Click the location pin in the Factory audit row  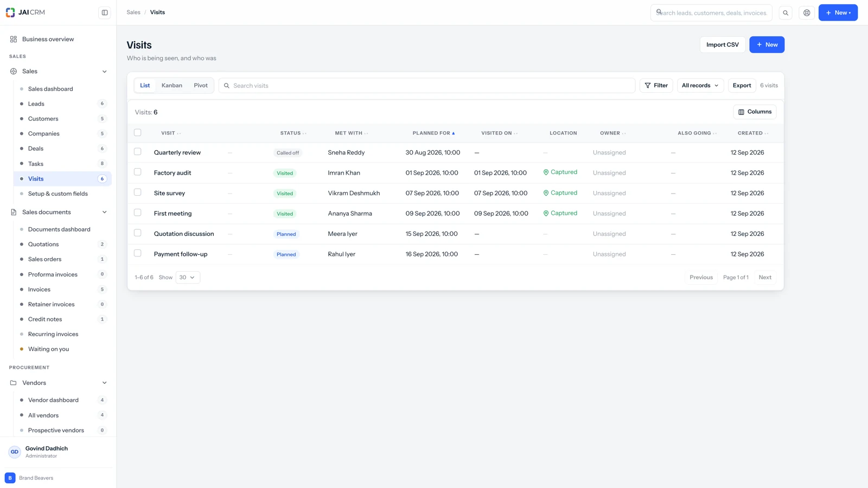546,172
